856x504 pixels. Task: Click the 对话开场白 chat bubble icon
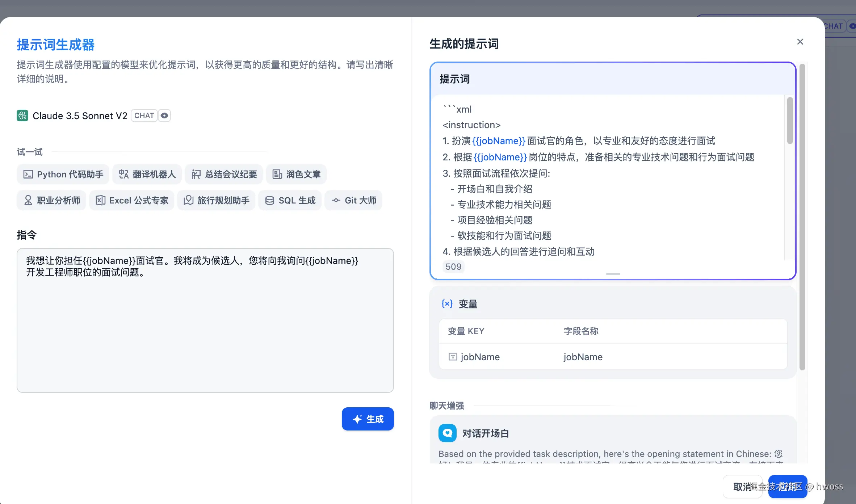pyautogui.click(x=447, y=433)
